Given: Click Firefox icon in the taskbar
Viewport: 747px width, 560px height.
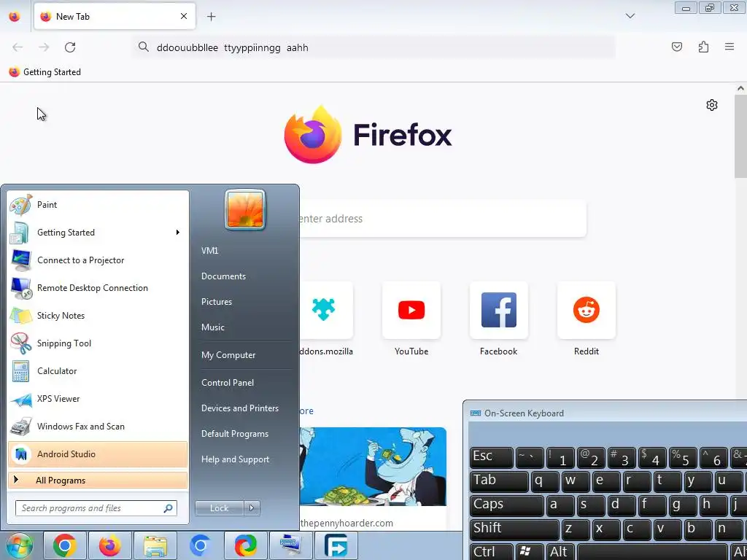Looking at the screenshot, I should pyautogui.click(x=110, y=545).
